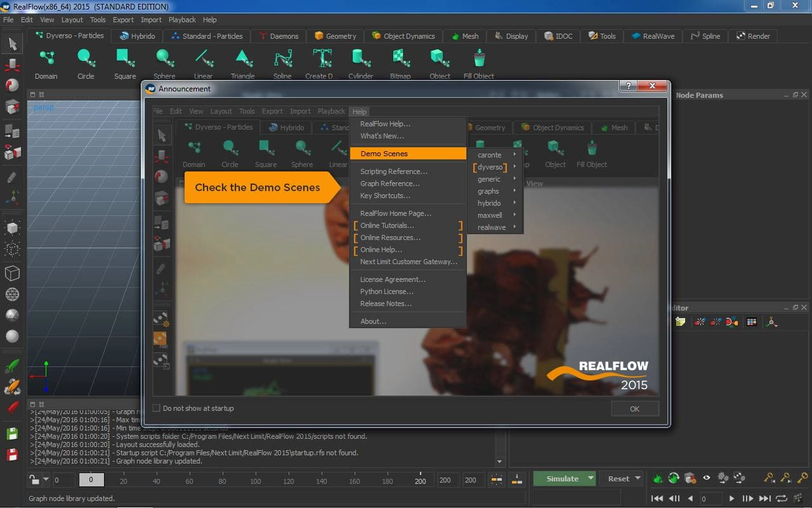Click the gear icon in simulation toolbar
The width and height of the screenshot is (812, 508).
click(x=723, y=478)
